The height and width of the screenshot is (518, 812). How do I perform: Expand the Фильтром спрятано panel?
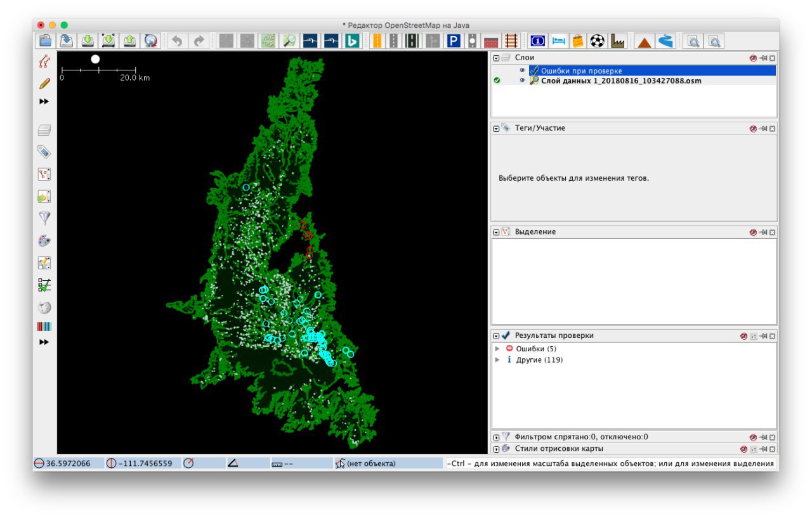(496, 437)
